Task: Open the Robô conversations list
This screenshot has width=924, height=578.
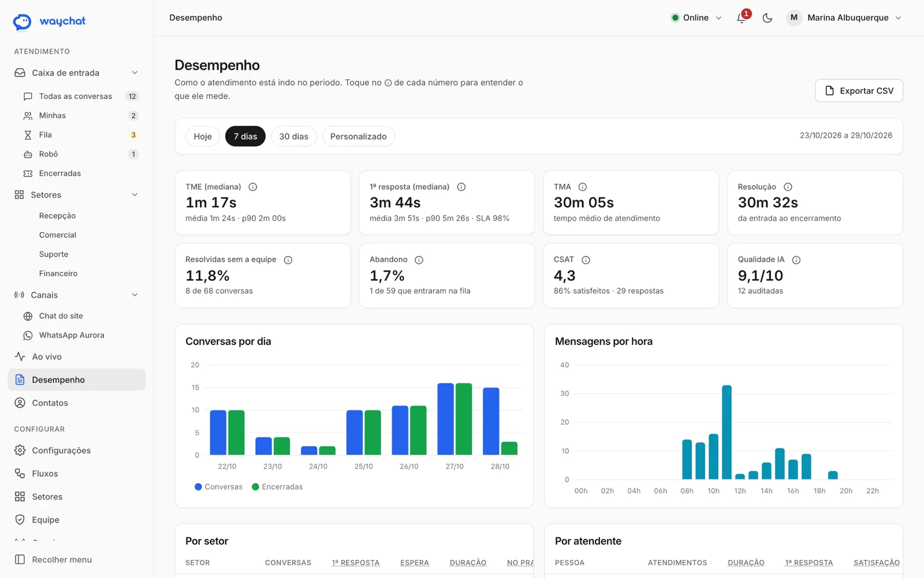Action: tap(81, 154)
